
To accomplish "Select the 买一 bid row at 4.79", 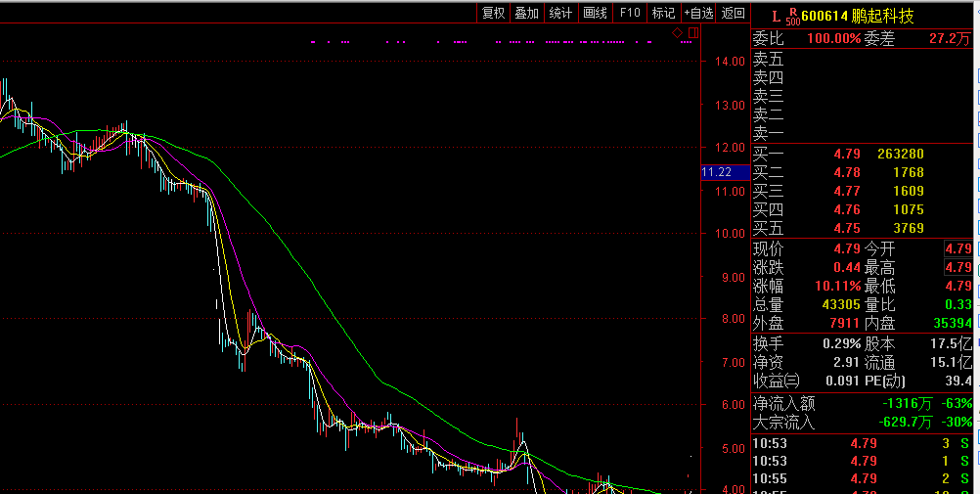I will click(863, 154).
